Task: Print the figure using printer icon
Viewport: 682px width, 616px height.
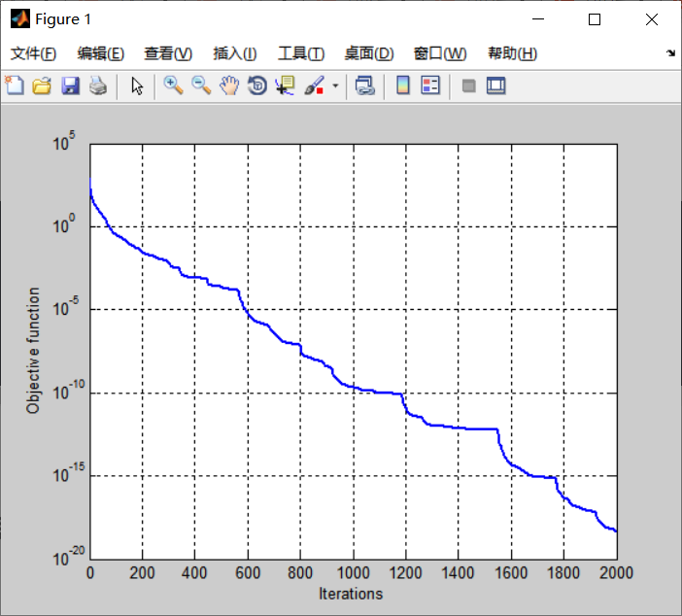Action: tap(98, 86)
